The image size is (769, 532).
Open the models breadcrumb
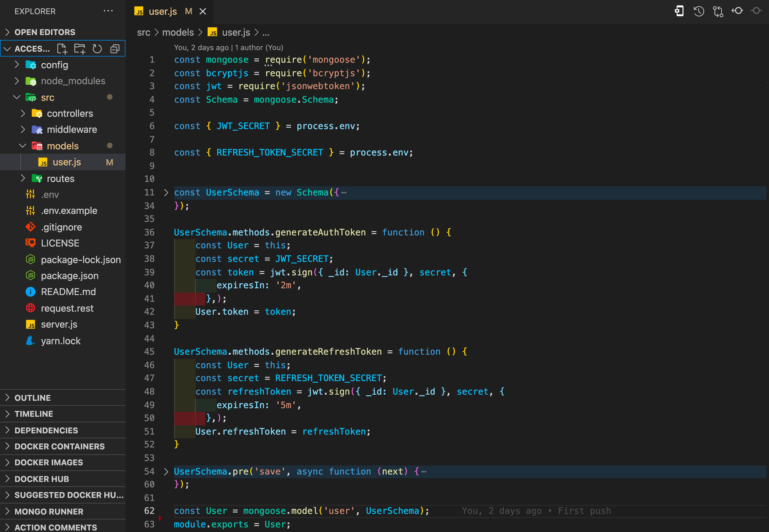[178, 32]
